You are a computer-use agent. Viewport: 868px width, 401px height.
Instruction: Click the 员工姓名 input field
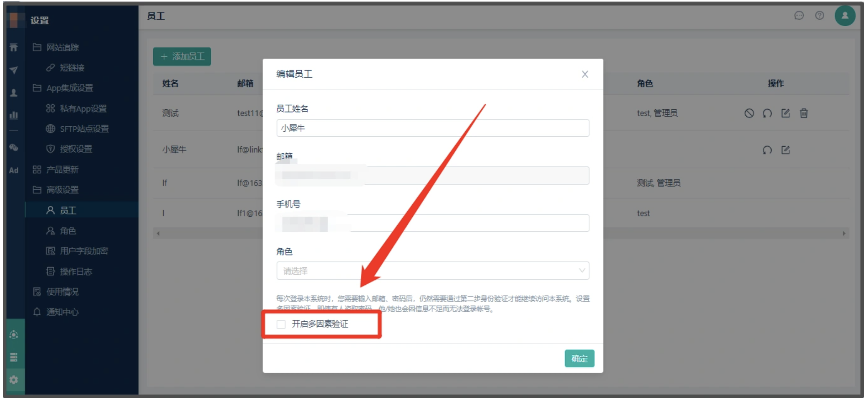click(432, 128)
